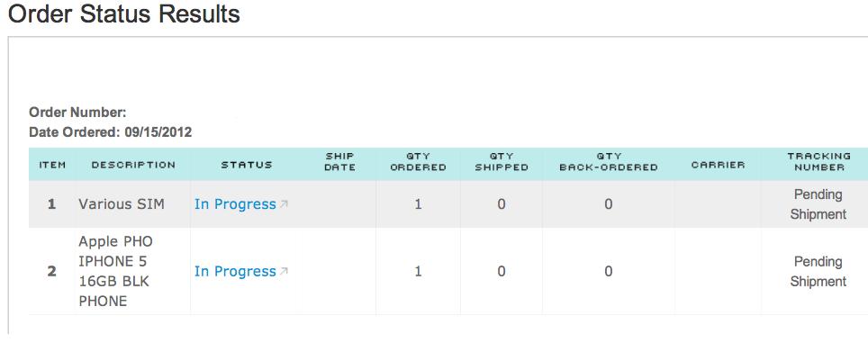868x361 pixels.
Task: Click Pending Shipment text for iPhone 5
Action: (x=818, y=271)
